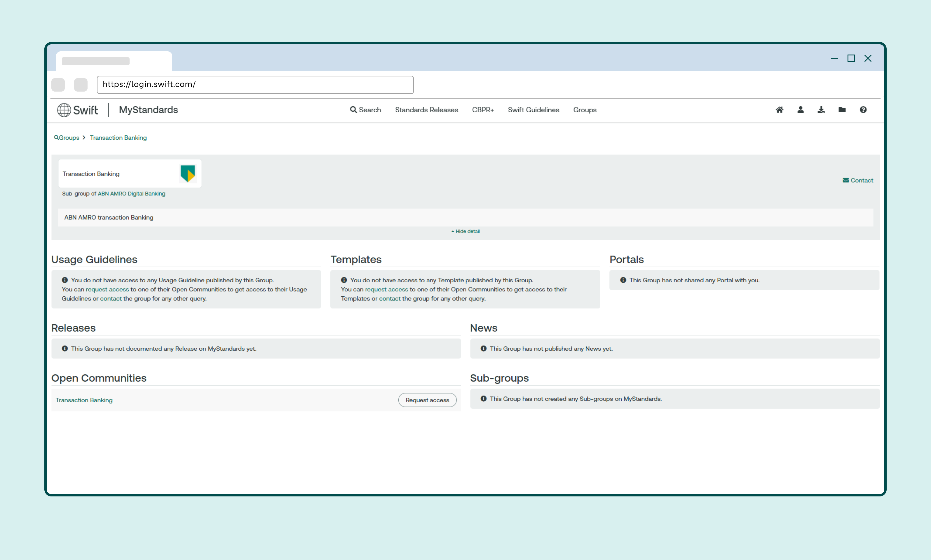Click the Open Communities heading
Screen dimensions: 931x560
point(99,378)
